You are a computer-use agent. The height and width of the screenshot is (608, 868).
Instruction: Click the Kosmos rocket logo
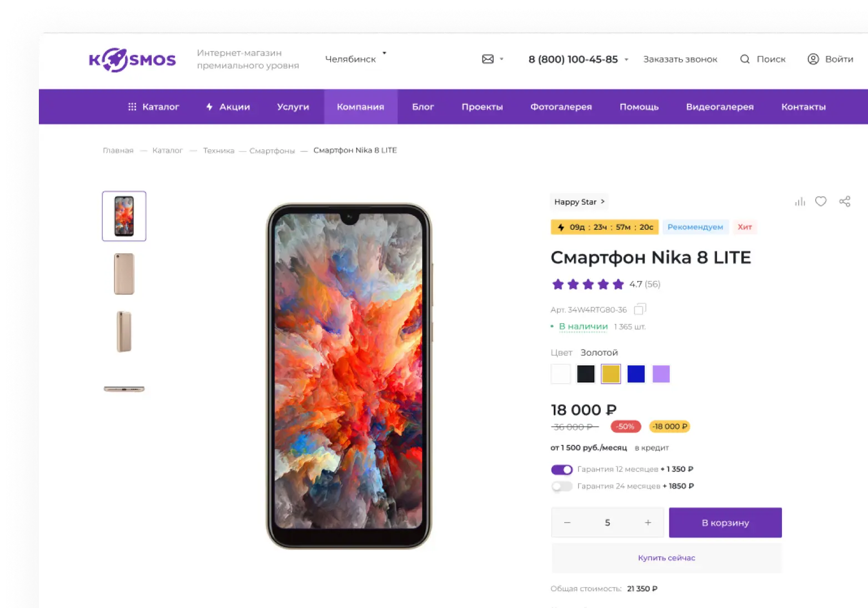pyautogui.click(x=132, y=60)
